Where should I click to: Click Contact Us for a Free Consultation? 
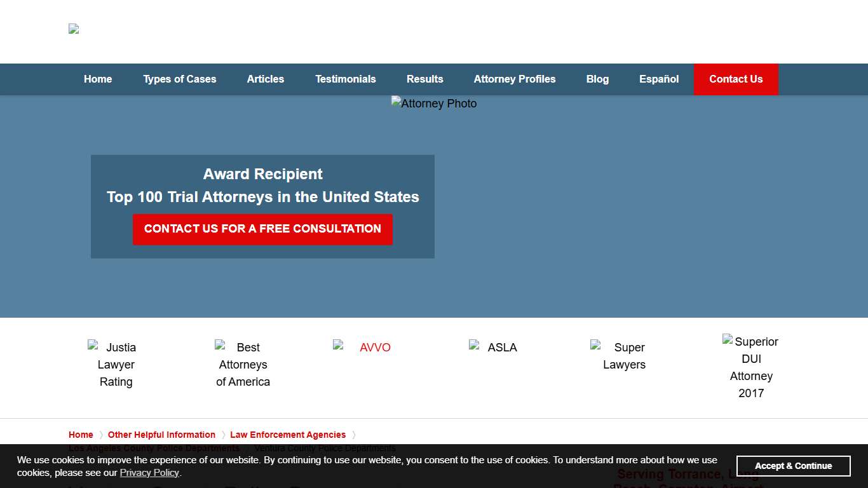[262, 229]
